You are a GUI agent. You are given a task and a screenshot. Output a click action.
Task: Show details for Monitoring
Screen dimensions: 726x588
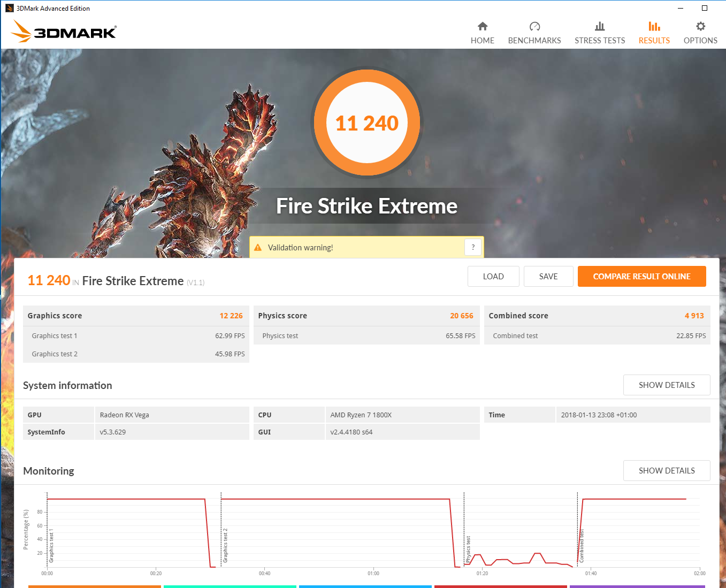coord(667,471)
